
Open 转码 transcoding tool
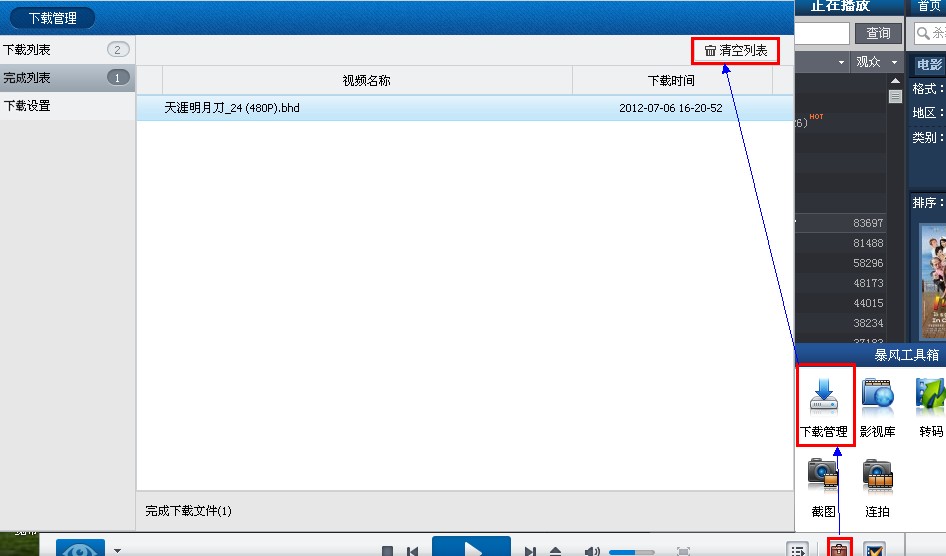(x=931, y=407)
